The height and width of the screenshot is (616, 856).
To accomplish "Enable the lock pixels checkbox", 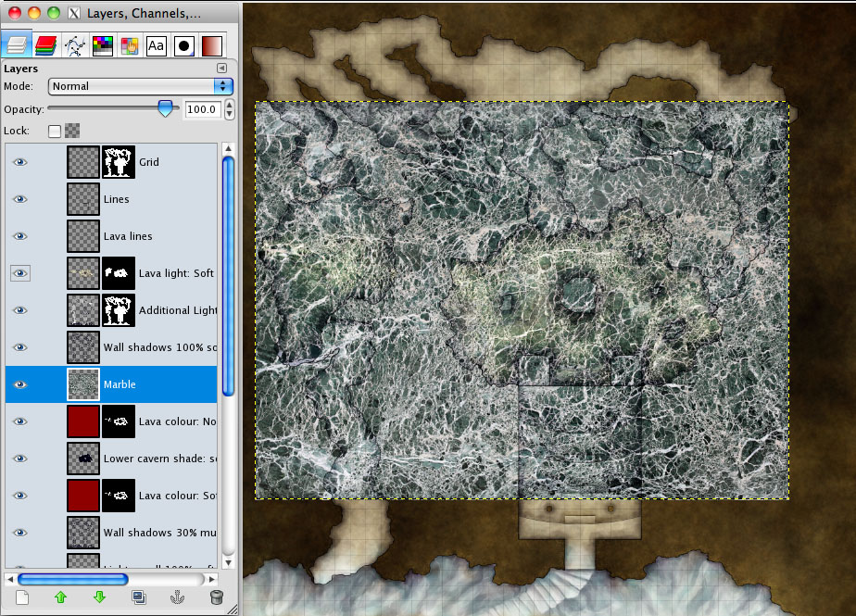I will (55, 131).
